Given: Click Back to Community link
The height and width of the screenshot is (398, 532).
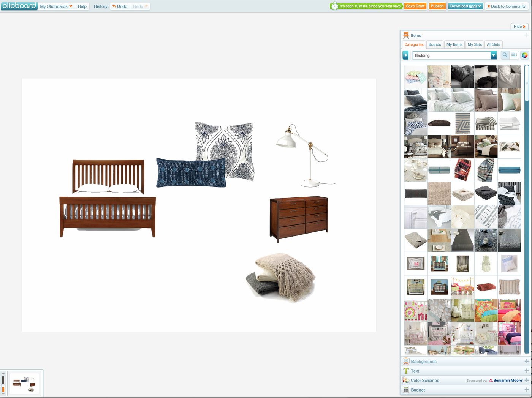Looking at the screenshot, I should [507, 6].
